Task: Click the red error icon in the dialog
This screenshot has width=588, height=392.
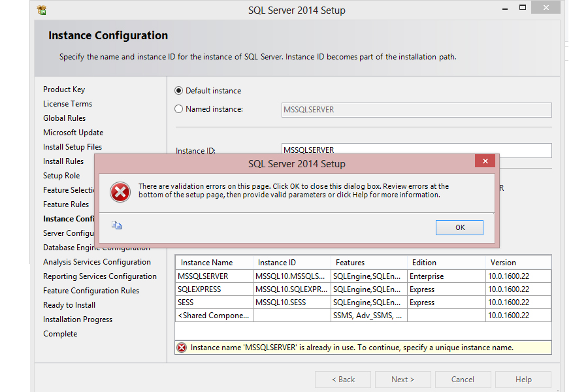Action: (x=120, y=192)
